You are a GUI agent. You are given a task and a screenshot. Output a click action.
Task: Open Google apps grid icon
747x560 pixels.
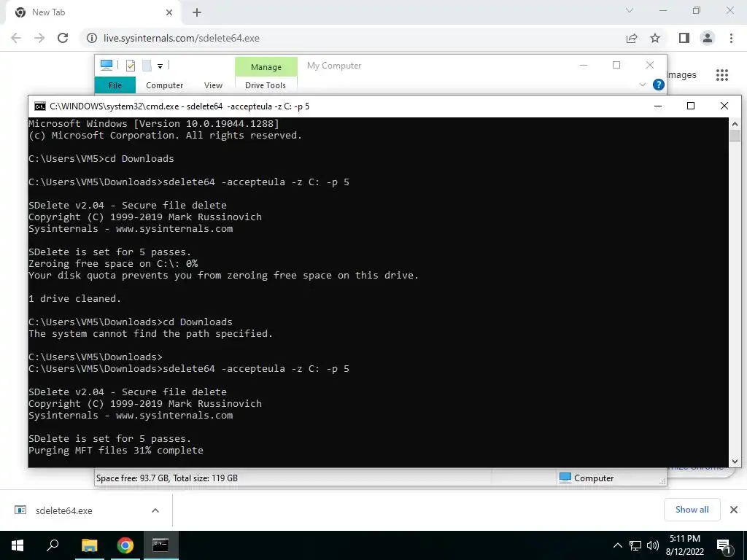(x=721, y=75)
